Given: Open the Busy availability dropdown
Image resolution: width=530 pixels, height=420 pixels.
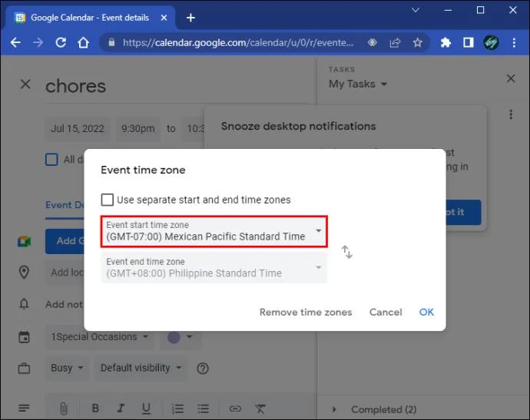Looking at the screenshot, I should pos(67,368).
